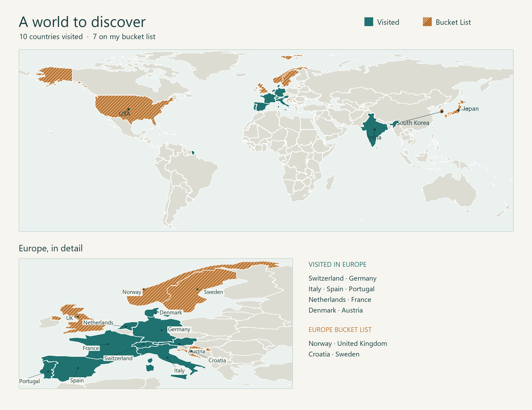Click the UK label in Europe map
The width and height of the screenshot is (532, 410).
click(70, 318)
